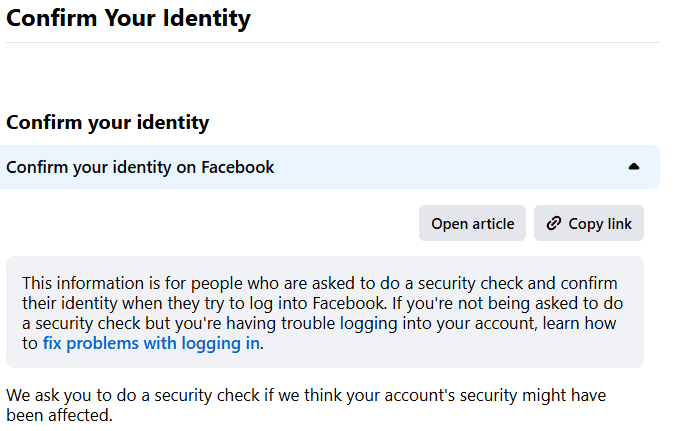Click the word 'Facebook' in the accordion header
The height and width of the screenshot is (431, 674).
click(x=237, y=167)
